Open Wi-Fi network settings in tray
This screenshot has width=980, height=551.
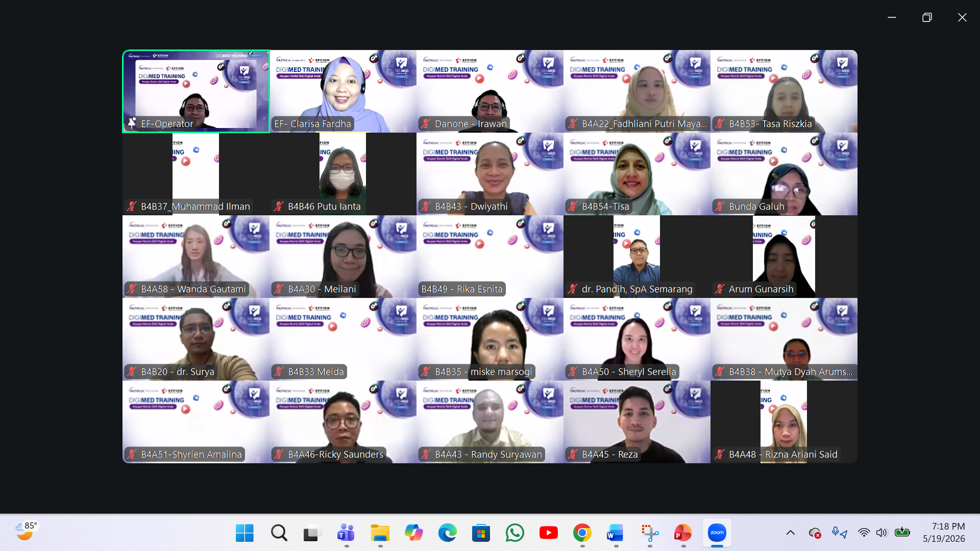pos(864,533)
